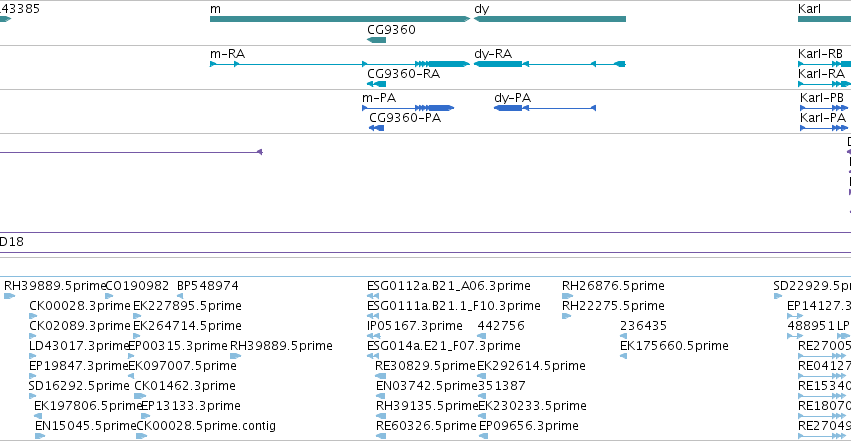Select the CG9360 gene glyph
This screenshot has width=851, height=441.
[x=377, y=40]
